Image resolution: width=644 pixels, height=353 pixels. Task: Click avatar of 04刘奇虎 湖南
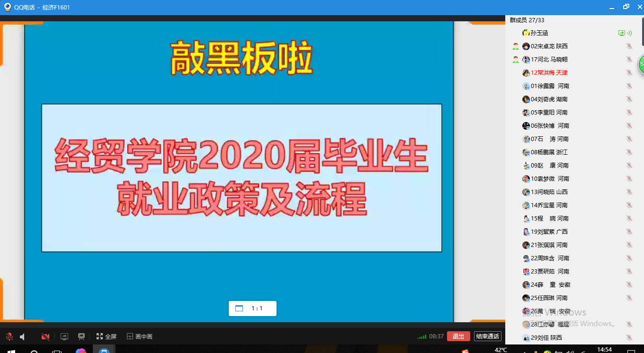526,99
